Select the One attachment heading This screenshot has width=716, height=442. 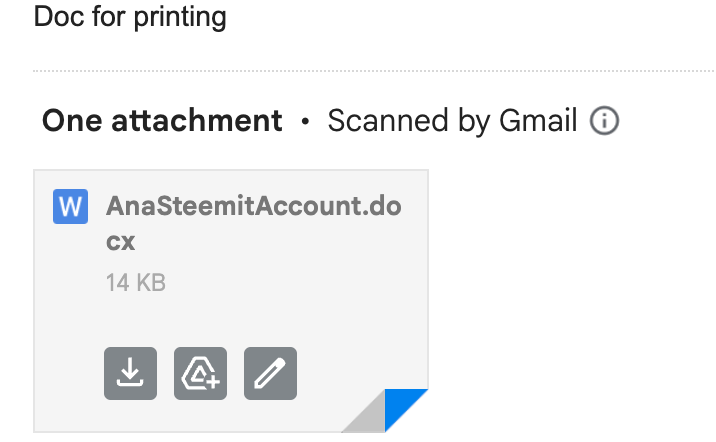162,121
